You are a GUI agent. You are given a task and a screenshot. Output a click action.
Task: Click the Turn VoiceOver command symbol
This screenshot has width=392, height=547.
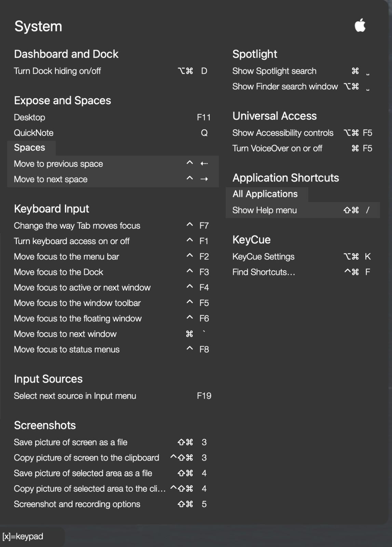(x=355, y=148)
